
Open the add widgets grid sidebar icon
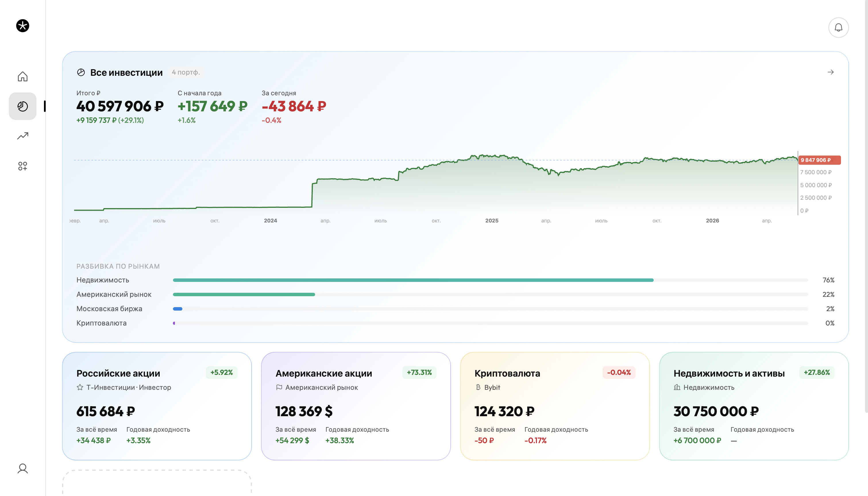point(22,166)
